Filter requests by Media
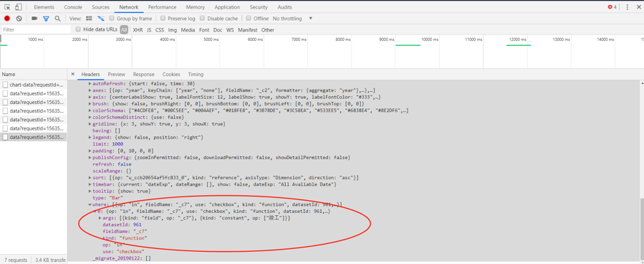 [x=188, y=30]
